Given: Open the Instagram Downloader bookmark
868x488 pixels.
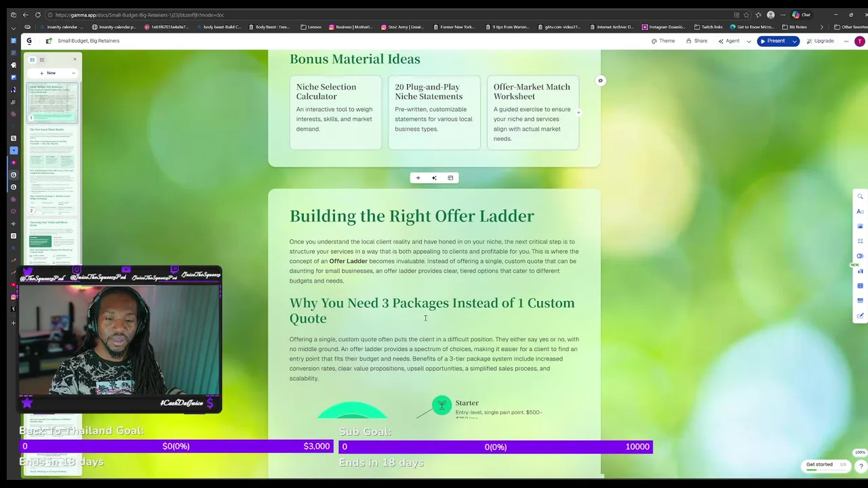Looking at the screenshot, I should [x=663, y=27].
